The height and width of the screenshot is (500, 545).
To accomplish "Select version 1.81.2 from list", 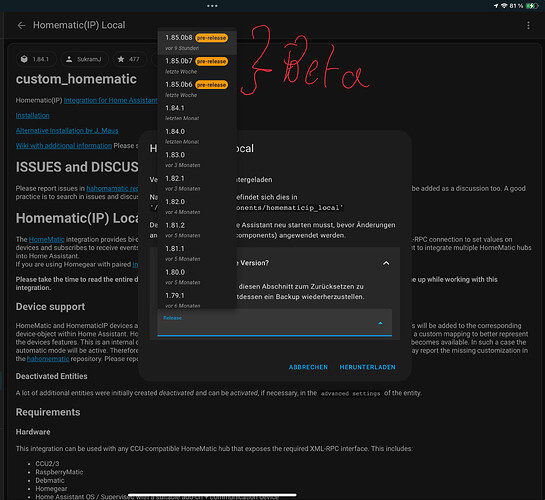I will (x=197, y=230).
